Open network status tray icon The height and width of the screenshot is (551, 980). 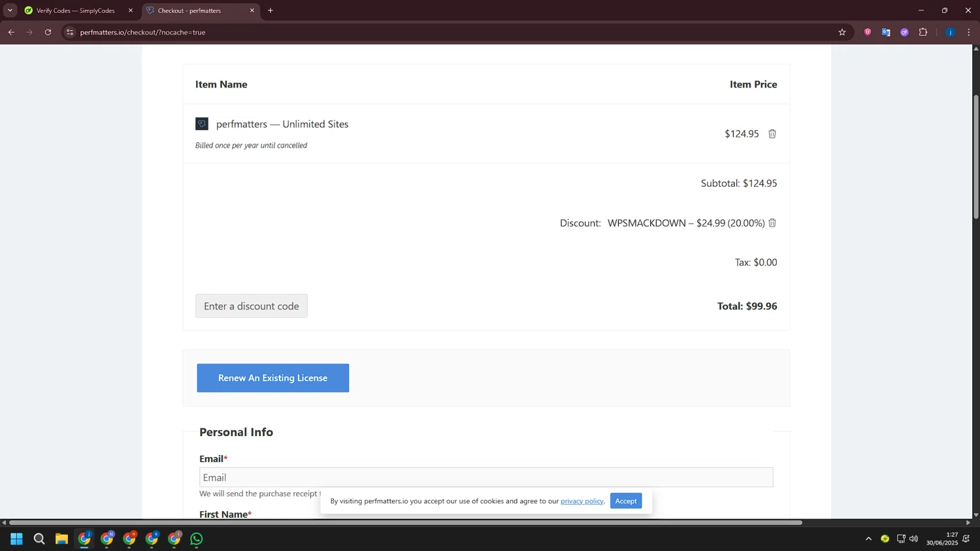901,539
